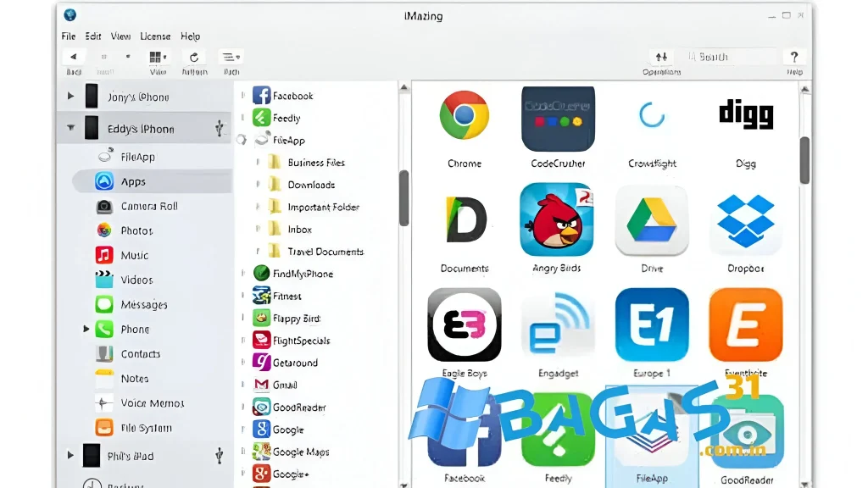Open the View mode grid dropdown

158,57
